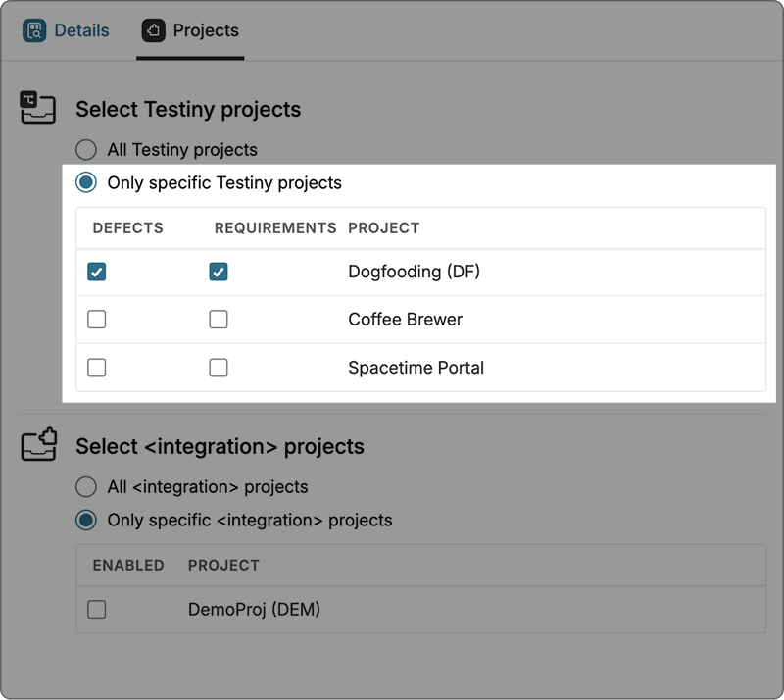Enable Requirements for Coffee Brewer
Screen dimensions: 784x700
click(218, 320)
